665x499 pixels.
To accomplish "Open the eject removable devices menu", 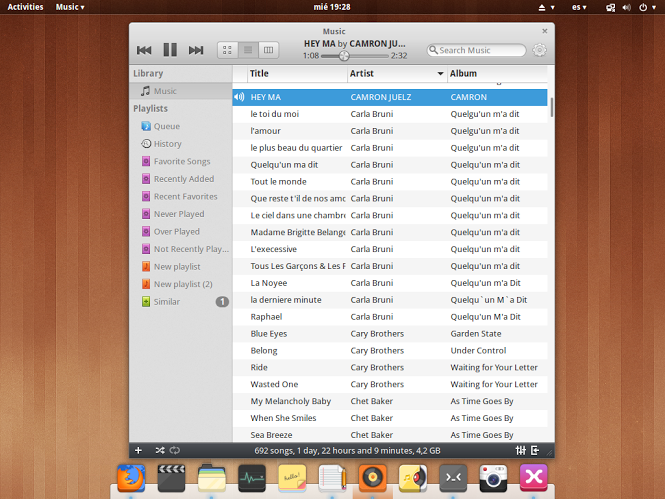I will click(546, 7).
